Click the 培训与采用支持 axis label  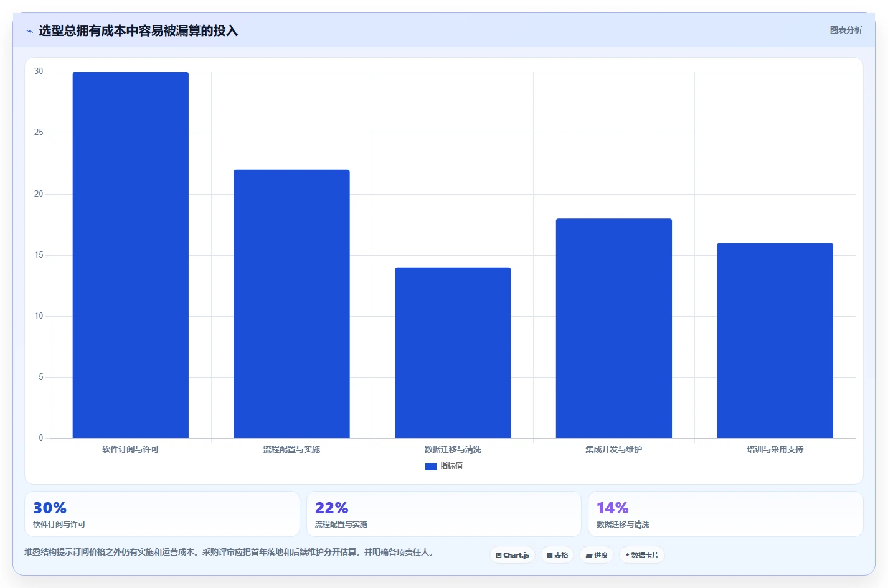point(775,449)
